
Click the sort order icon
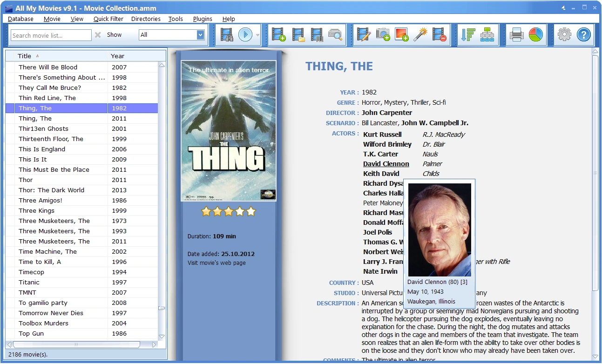468,35
